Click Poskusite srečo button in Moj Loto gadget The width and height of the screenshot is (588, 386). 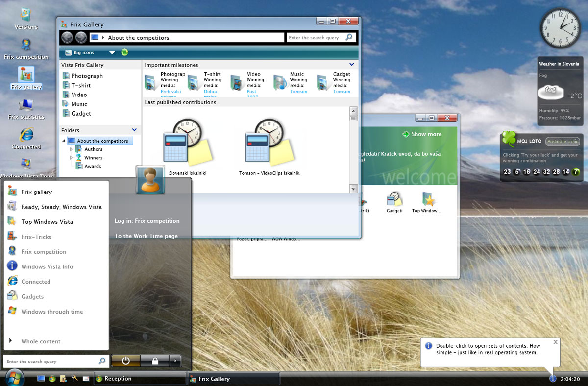563,141
